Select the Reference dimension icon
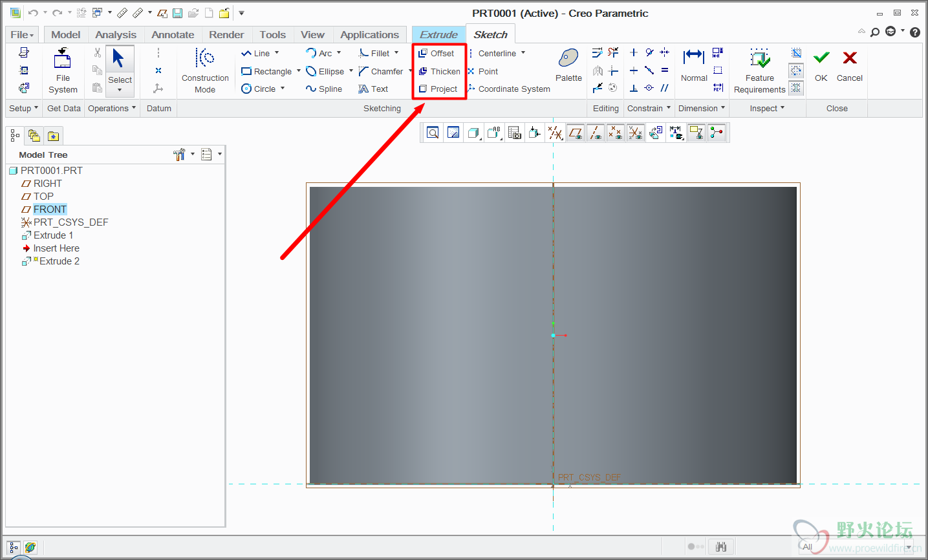This screenshot has width=928, height=560. click(718, 88)
